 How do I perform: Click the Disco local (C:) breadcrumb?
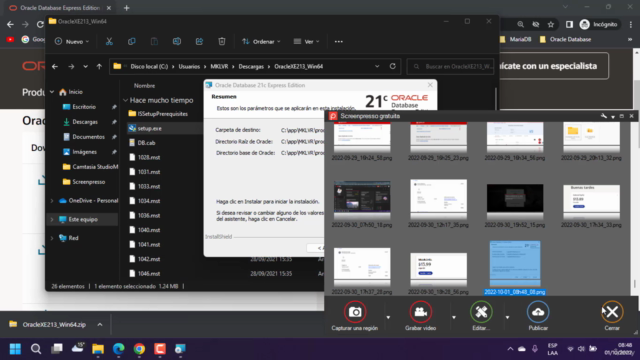click(149, 66)
